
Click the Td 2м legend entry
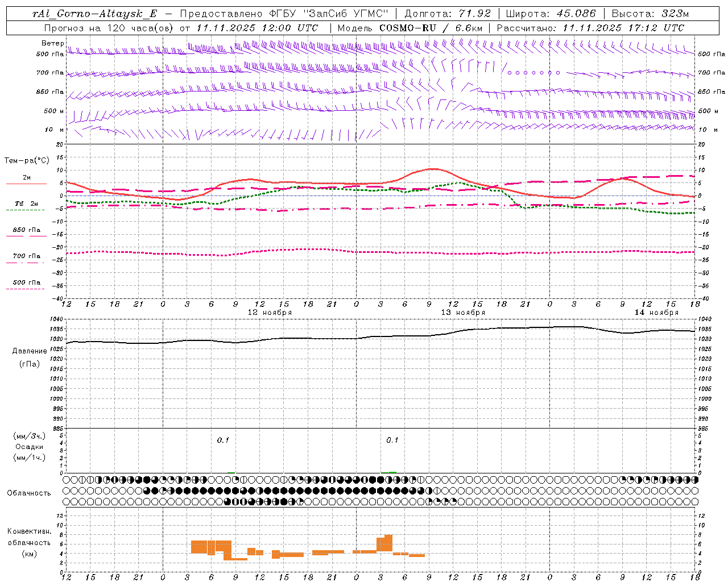tap(26, 203)
